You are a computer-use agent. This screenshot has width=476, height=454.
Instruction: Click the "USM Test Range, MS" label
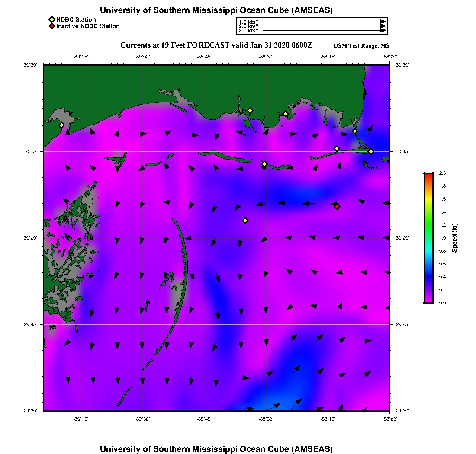(x=361, y=46)
